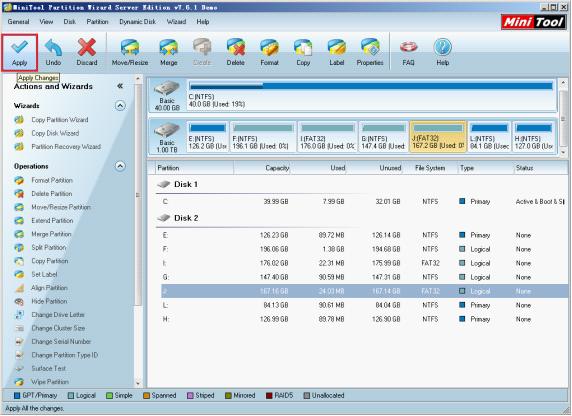572x416 pixels.
Task: Select the L: partition row in list
Action: (364, 305)
